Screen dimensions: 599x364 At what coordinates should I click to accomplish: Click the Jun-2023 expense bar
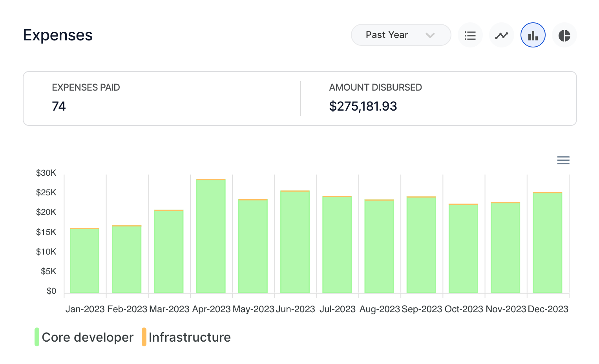click(x=295, y=242)
